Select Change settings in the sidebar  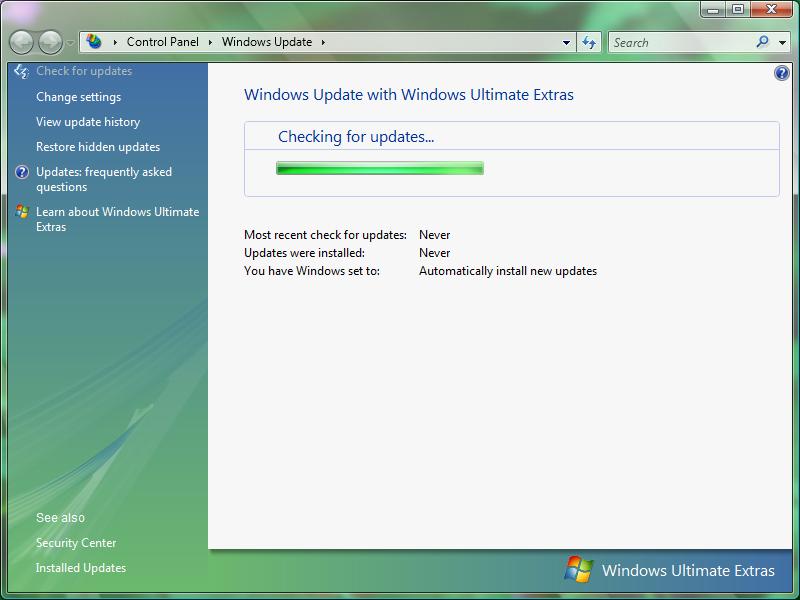78,97
